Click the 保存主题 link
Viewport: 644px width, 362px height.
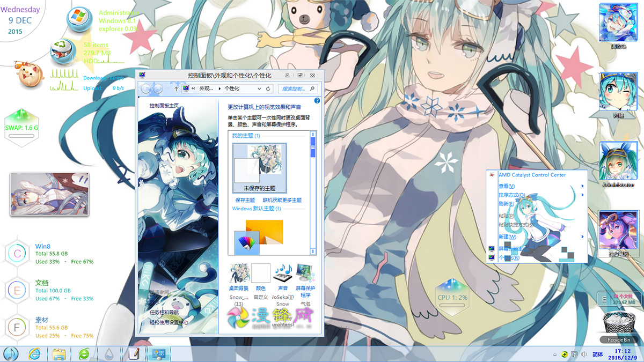click(245, 200)
